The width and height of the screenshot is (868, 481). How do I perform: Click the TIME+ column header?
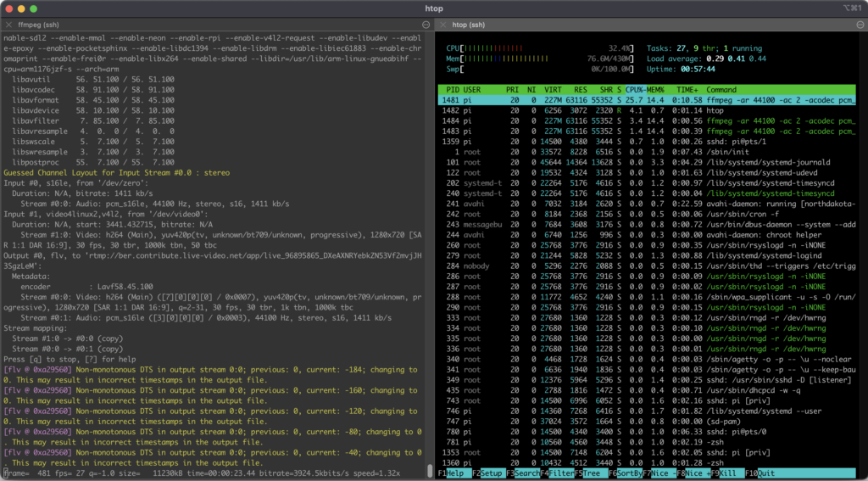(686, 89)
